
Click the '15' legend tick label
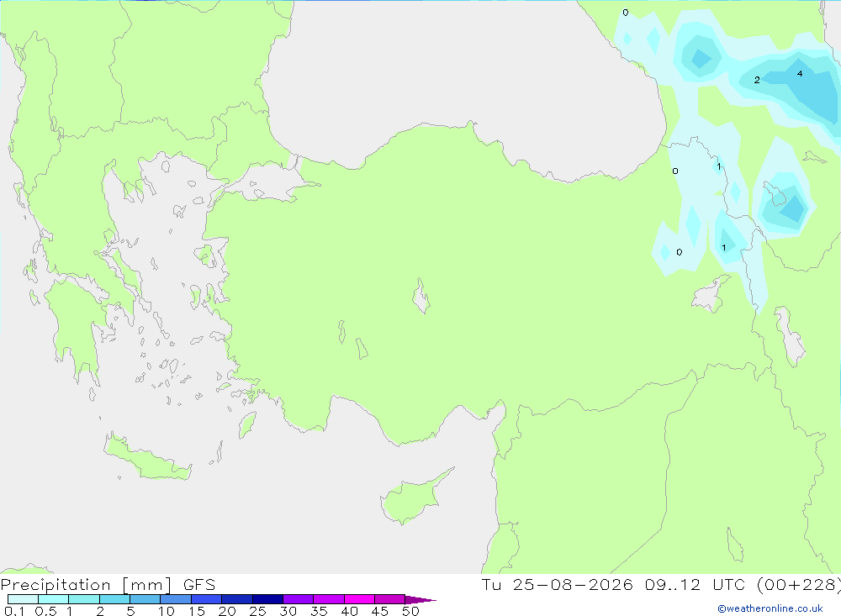197,611
